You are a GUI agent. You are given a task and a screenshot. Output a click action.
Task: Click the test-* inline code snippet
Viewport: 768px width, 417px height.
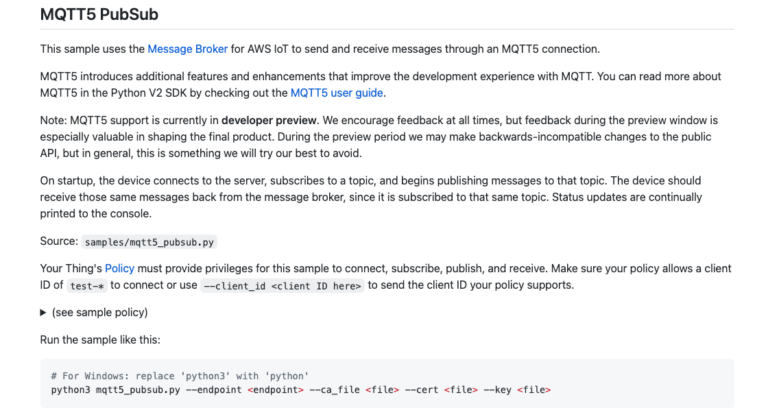tap(87, 285)
